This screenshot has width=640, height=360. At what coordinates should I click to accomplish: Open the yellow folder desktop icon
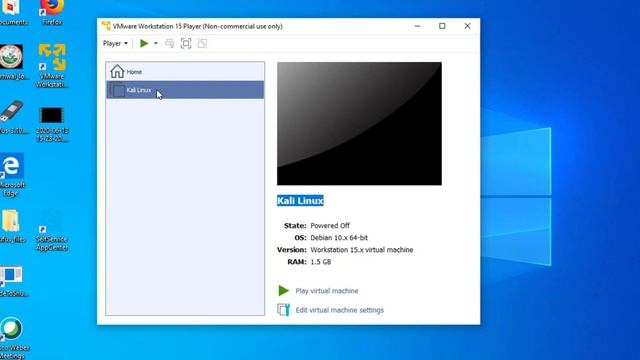coord(11,227)
